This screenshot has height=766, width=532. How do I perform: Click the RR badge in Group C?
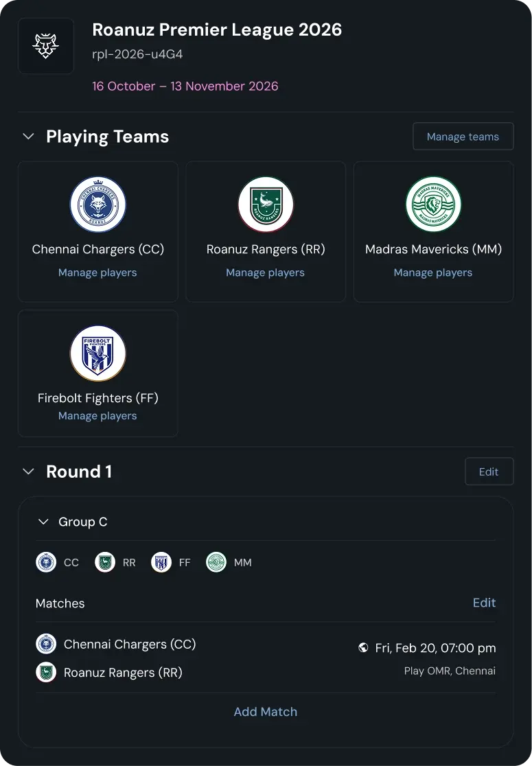(x=104, y=562)
